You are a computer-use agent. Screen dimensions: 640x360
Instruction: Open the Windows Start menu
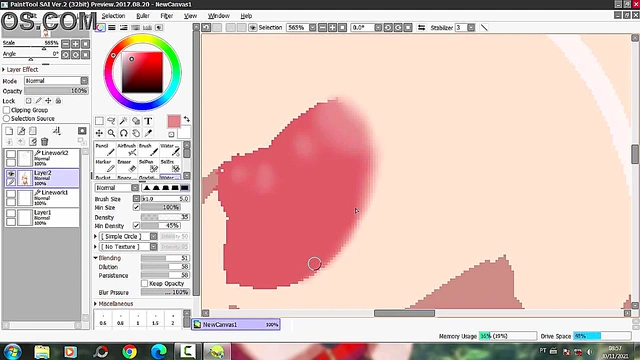pos(13,351)
